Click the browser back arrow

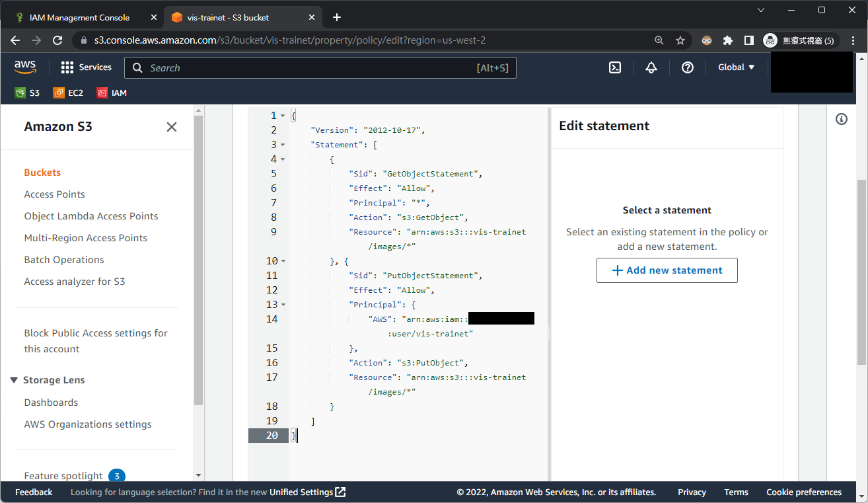15,40
